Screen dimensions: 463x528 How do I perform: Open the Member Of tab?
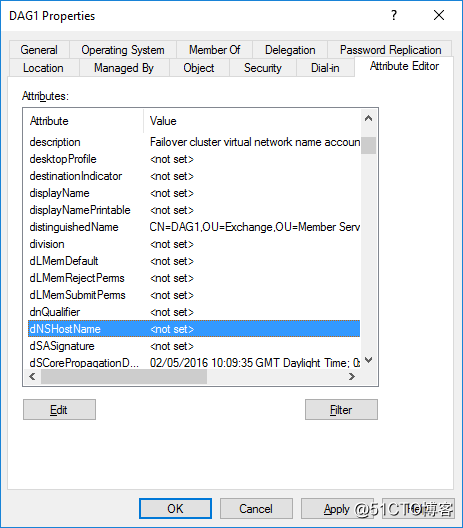(x=214, y=50)
